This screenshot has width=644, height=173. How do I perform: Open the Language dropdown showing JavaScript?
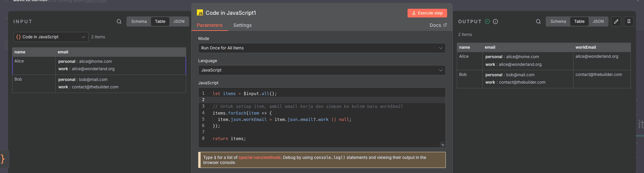click(322, 70)
